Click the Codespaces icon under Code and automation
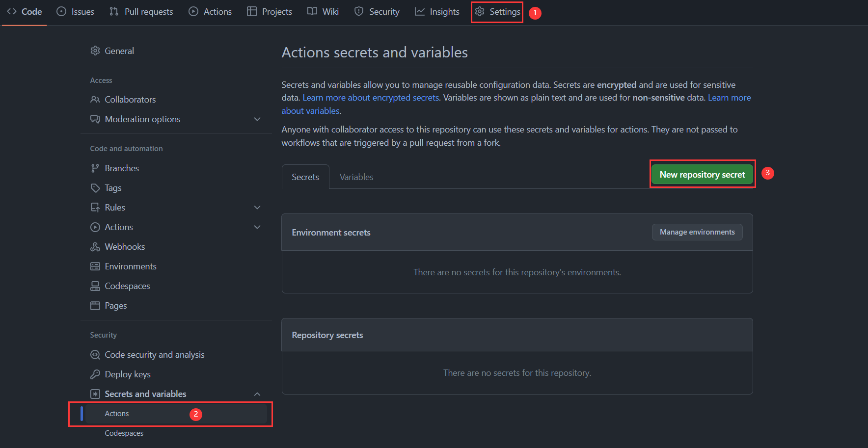The width and height of the screenshot is (868, 448). coord(95,286)
